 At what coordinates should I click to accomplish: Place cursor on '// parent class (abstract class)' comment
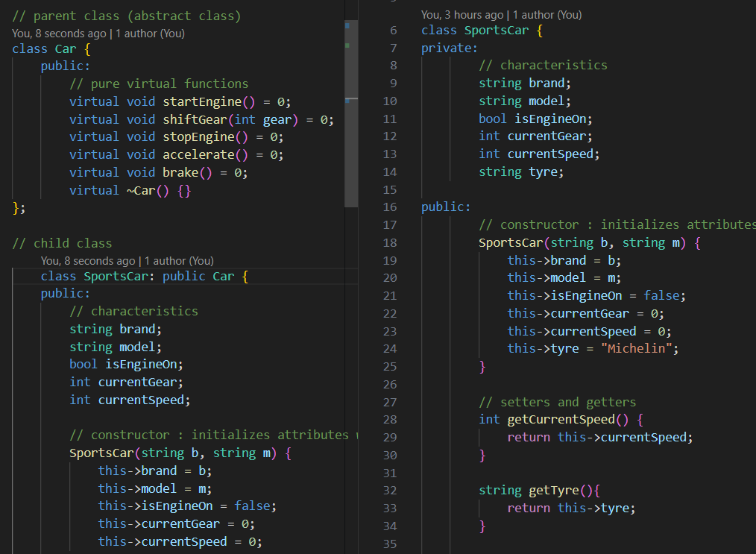pyautogui.click(x=126, y=16)
